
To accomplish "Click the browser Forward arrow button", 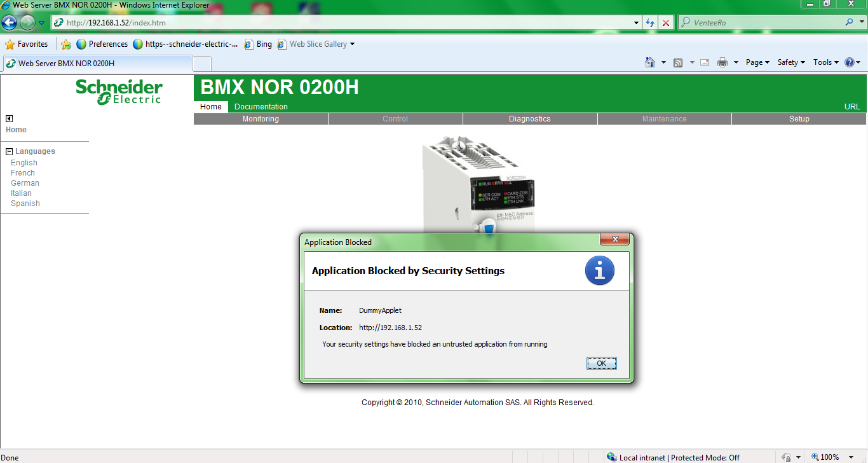I will (x=27, y=23).
